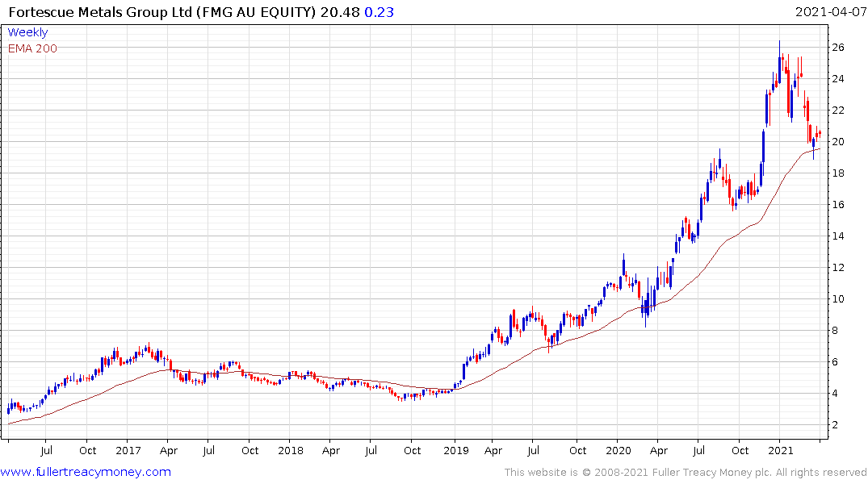Click the 6 price axis label
Image resolution: width=868 pixels, height=484 pixels.
tap(836, 363)
